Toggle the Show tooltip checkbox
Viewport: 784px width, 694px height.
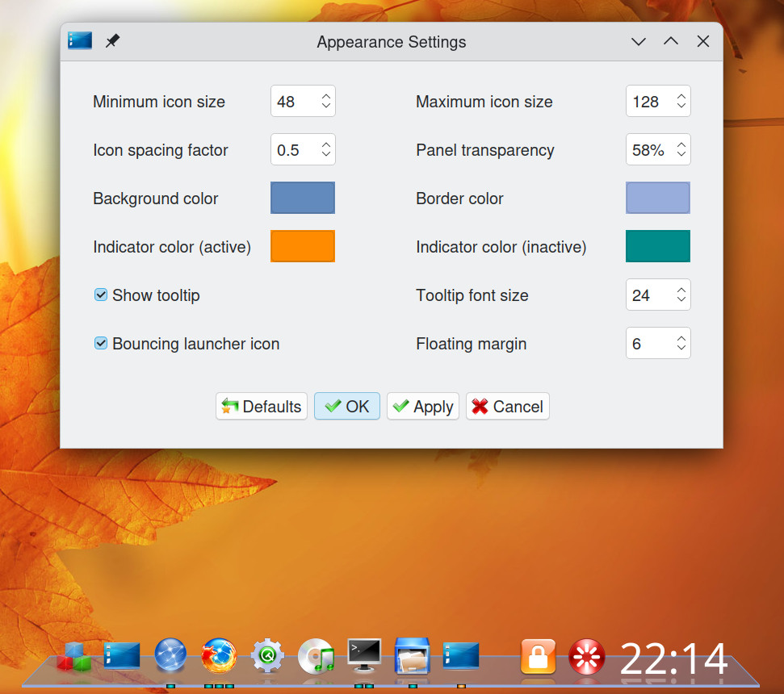tap(100, 295)
